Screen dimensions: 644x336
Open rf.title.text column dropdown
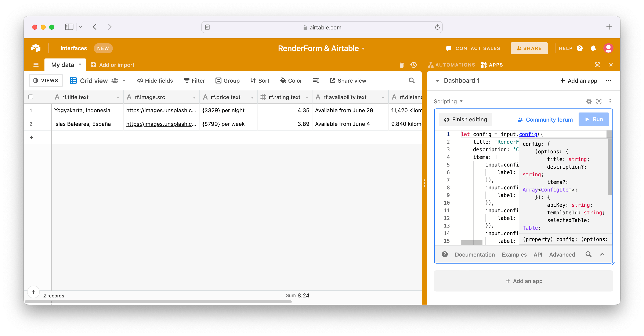click(118, 97)
